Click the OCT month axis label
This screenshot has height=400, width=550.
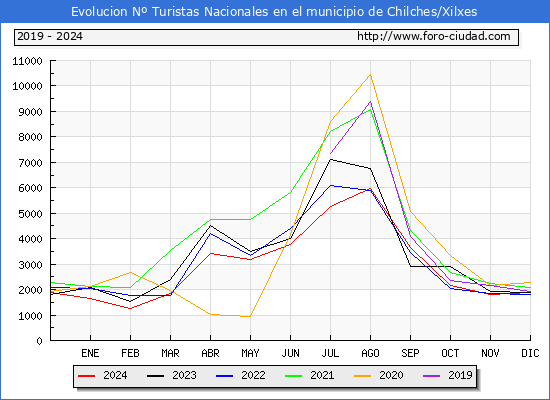click(x=450, y=353)
